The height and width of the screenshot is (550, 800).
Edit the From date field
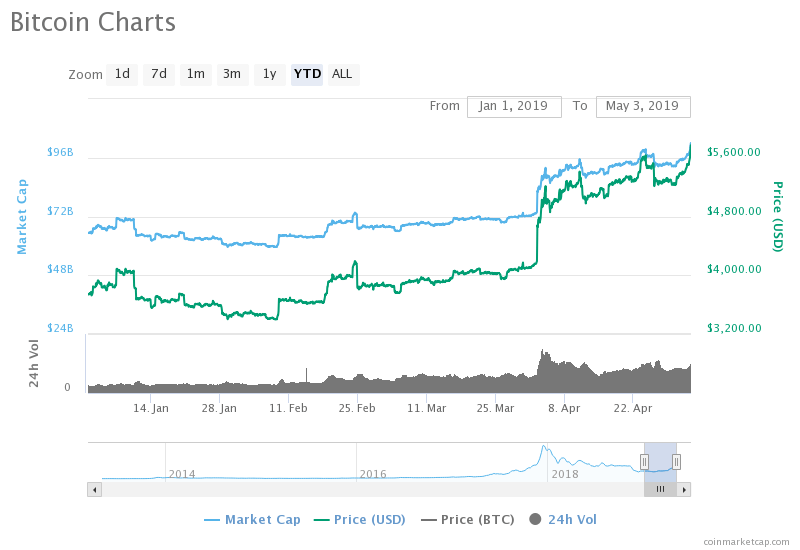click(x=514, y=106)
